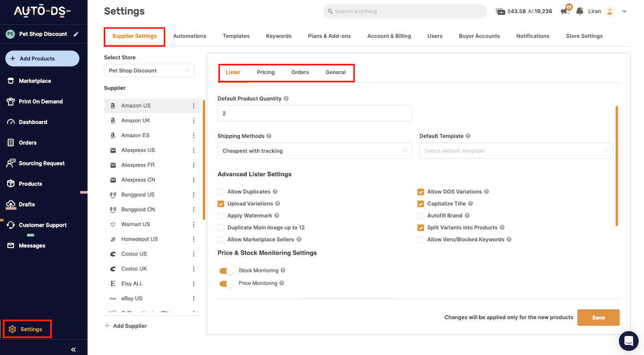The image size is (644, 355).
Task: Click the Default Product Quantity input field
Action: tap(314, 113)
